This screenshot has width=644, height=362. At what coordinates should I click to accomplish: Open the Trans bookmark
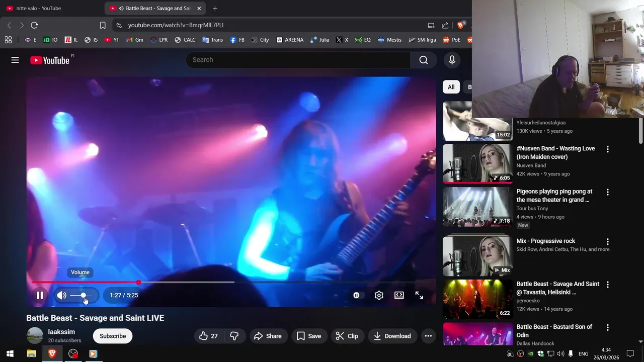coord(213,40)
